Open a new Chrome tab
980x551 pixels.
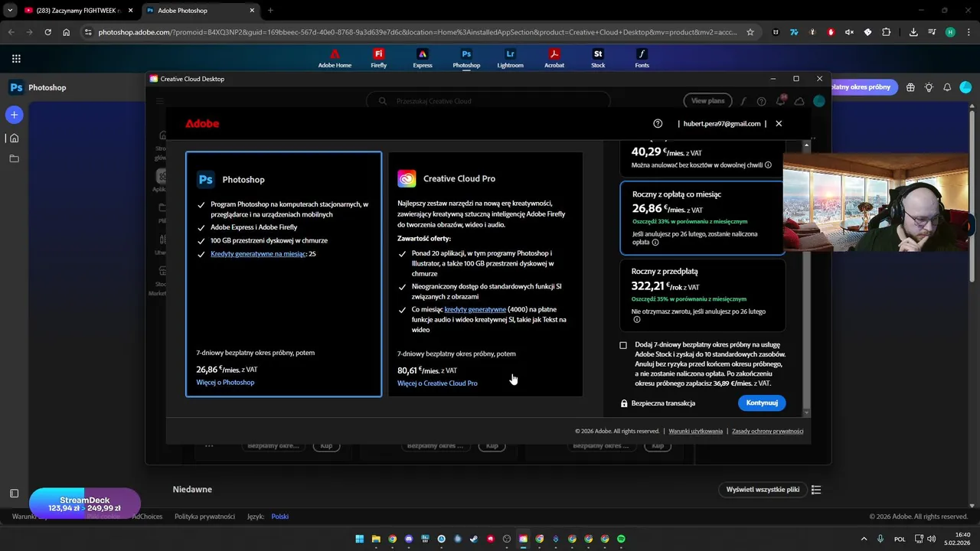tap(270, 11)
